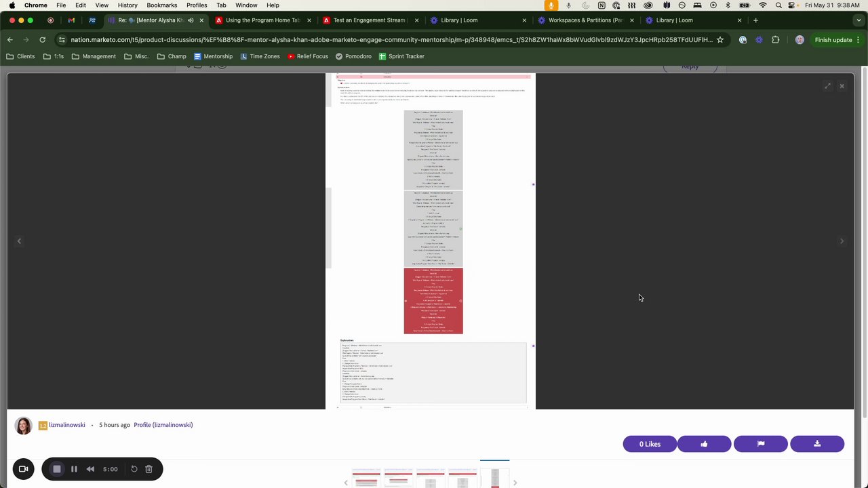Open Spotlight search in menu bar
The height and width of the screenshot is (488, 868).
[x=778, y=5]
